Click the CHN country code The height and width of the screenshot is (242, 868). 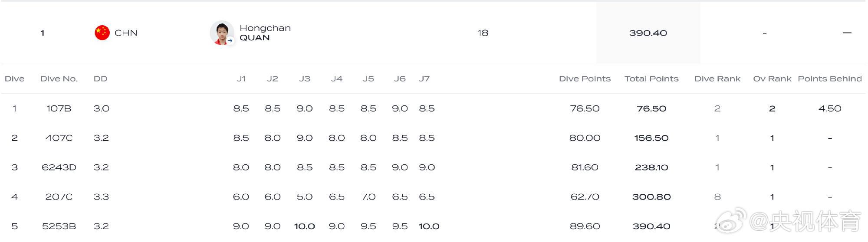(126, 33)
